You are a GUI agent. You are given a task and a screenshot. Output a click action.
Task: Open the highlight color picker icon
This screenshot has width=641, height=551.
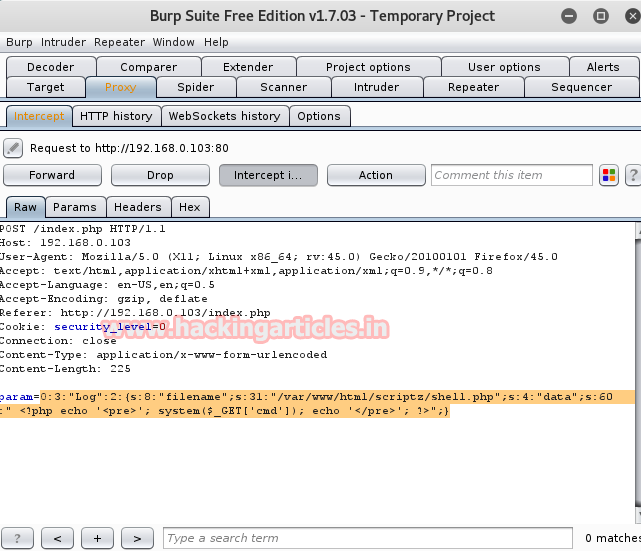click(609, 175)
